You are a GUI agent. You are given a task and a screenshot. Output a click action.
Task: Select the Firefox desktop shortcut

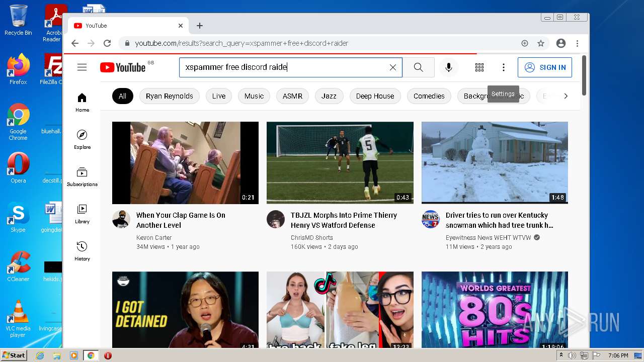click(18, 69)
